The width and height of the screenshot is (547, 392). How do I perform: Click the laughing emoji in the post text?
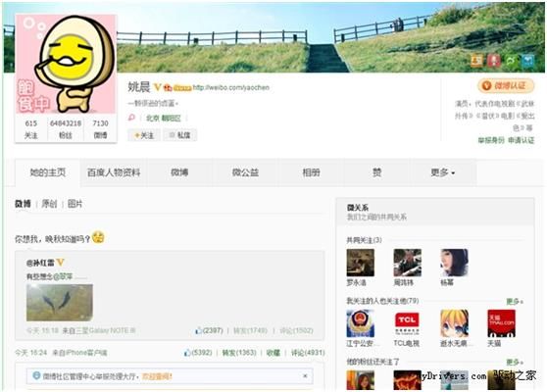(x=98, y=237)
